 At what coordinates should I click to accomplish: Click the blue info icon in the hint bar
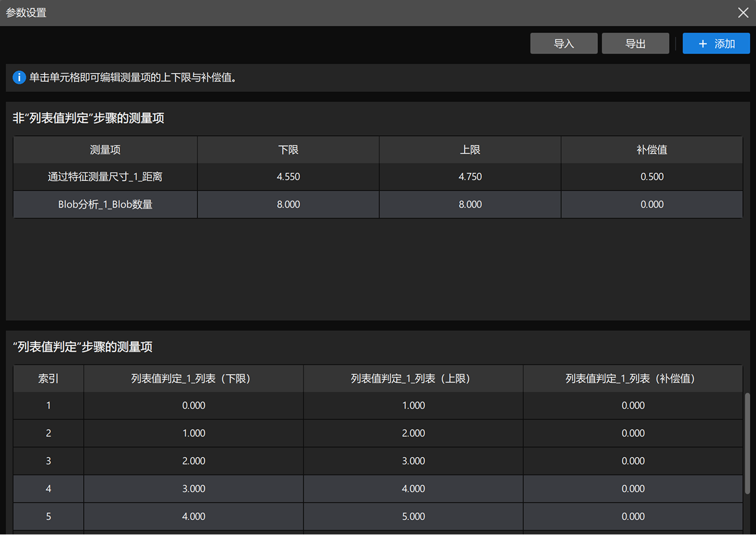[x=19, y=77]
